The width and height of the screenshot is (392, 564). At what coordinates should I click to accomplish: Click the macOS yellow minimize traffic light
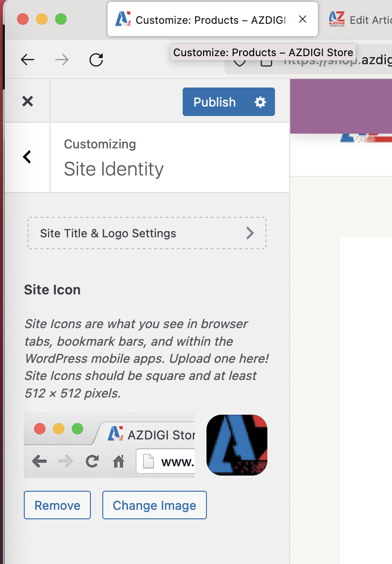point(42,19)
